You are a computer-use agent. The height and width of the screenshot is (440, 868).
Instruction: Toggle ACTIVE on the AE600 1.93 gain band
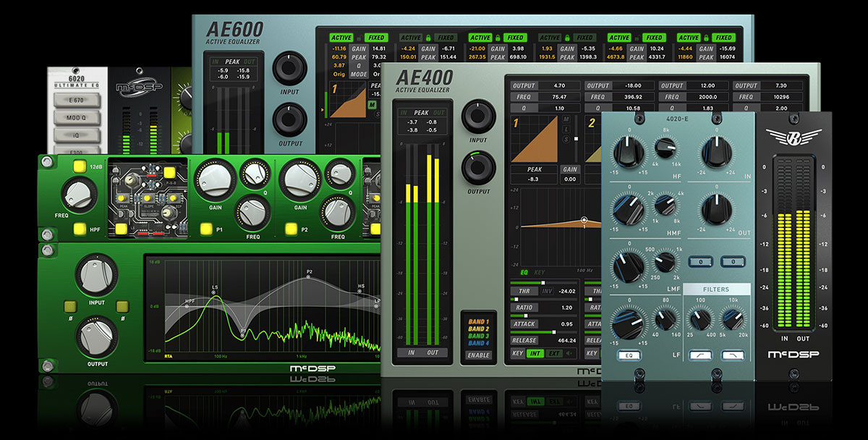point(550,38)
